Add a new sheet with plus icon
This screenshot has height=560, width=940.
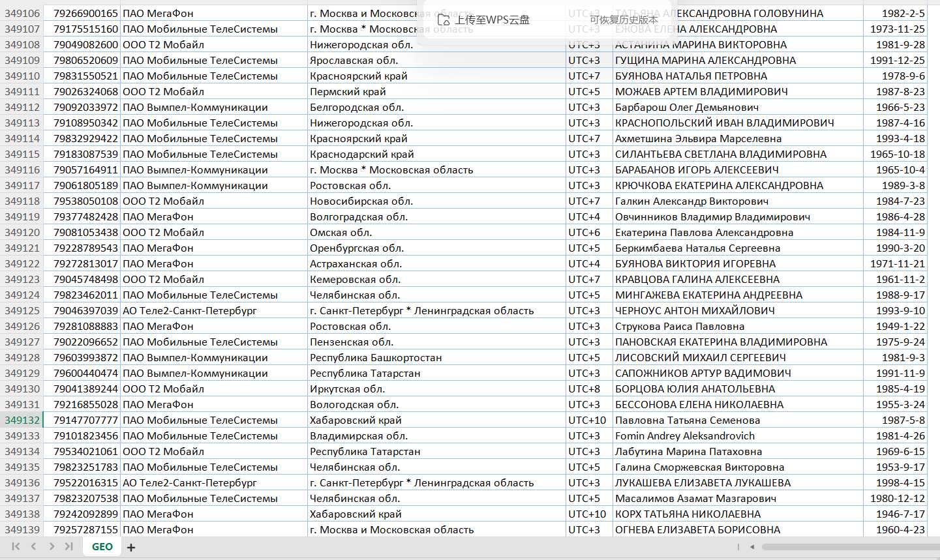(x=131, y=548)
